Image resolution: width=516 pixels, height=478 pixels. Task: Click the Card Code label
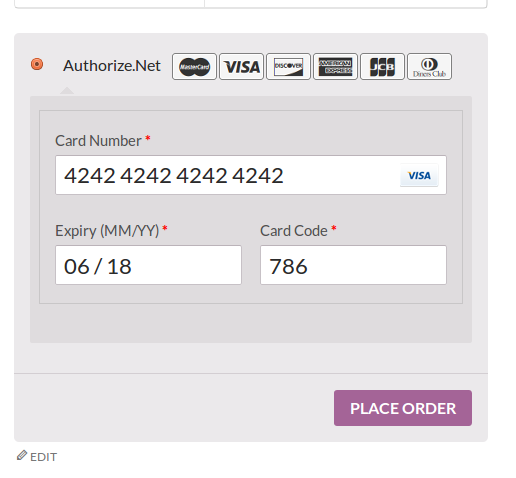pyautogui.click(x=294, y=231)
